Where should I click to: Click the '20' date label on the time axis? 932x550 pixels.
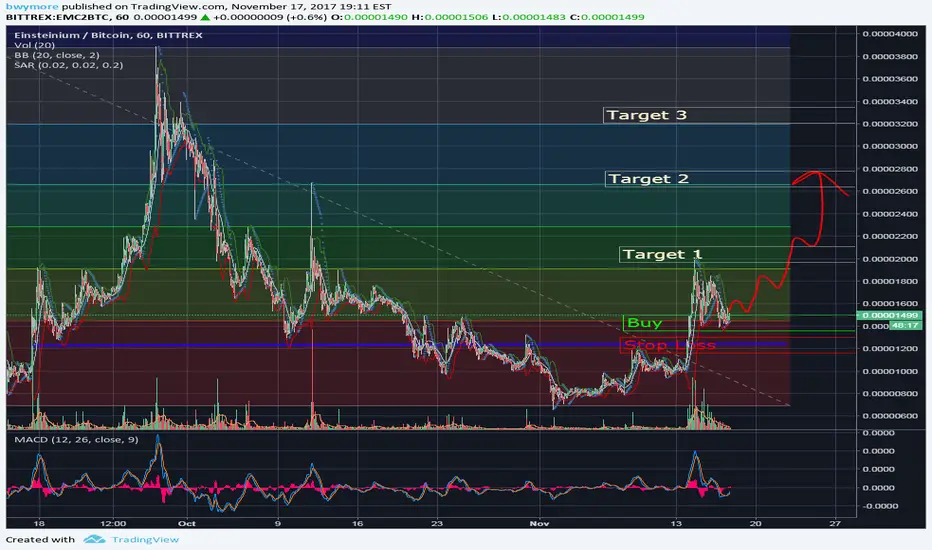pyautogui.click(x=755, y=523)
